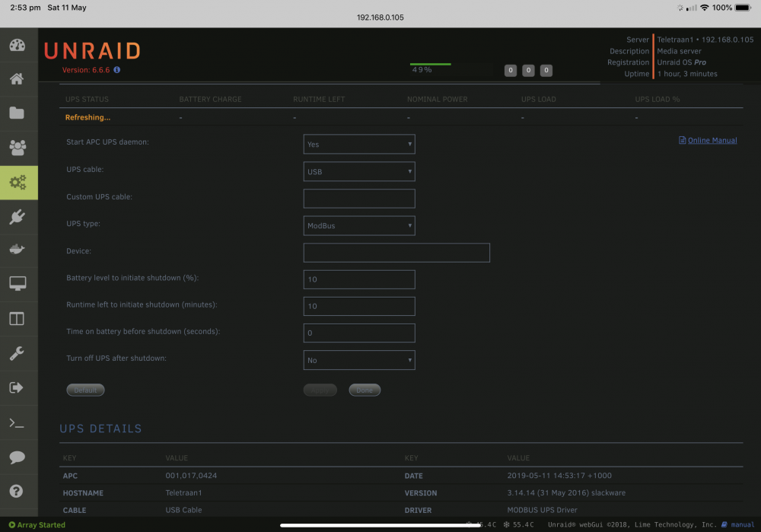Click the Apply button
This screenshot has width=761, height=532.
pyautogui.click(x=320, y=390)
